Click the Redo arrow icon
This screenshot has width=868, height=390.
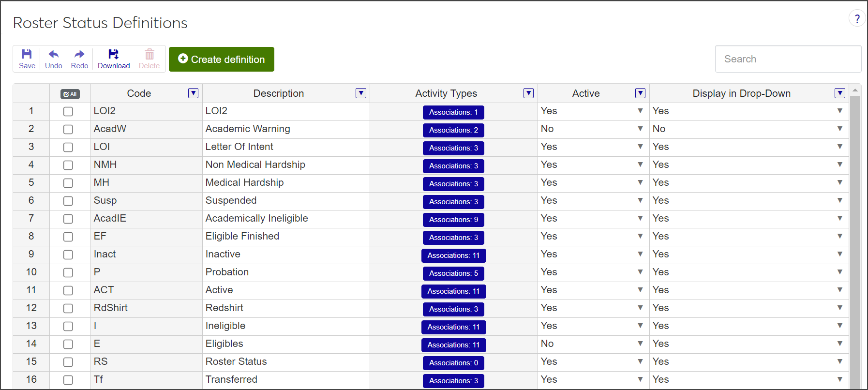(79, 55)
